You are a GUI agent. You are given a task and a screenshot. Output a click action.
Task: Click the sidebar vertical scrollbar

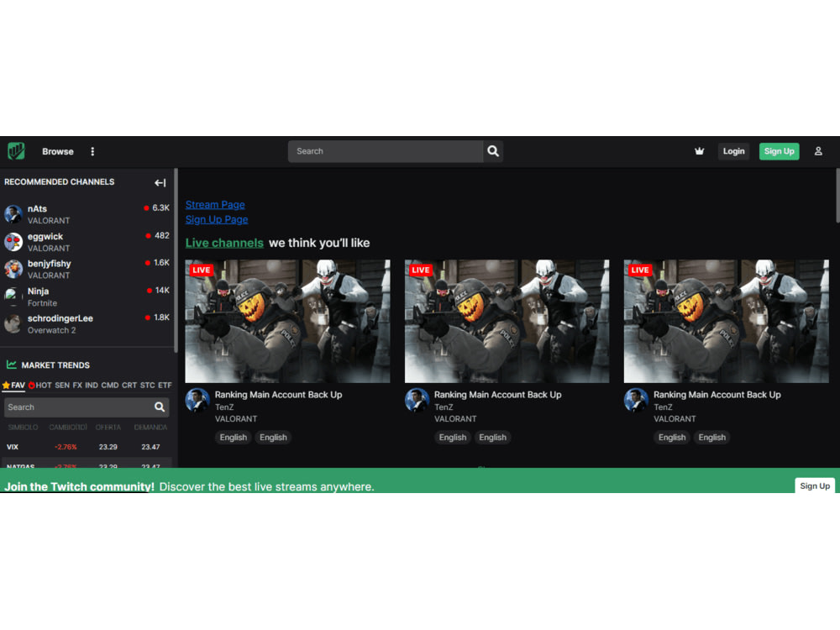click(176, 260)
